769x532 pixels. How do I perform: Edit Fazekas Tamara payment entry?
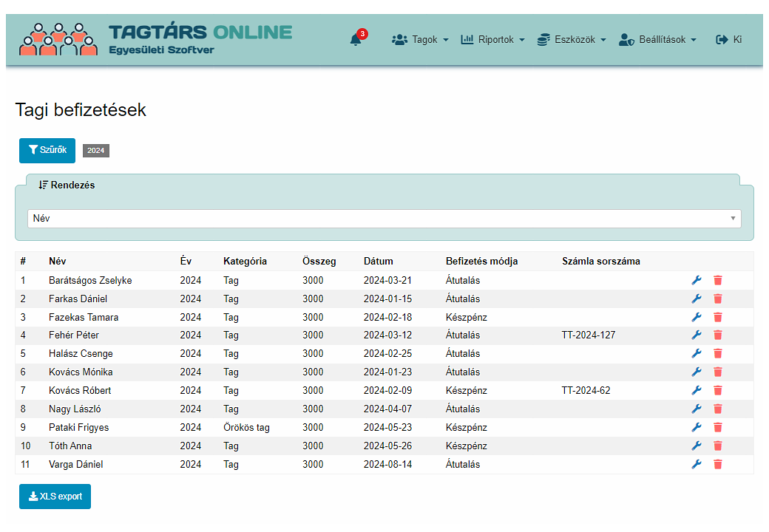tap(697, 317)
